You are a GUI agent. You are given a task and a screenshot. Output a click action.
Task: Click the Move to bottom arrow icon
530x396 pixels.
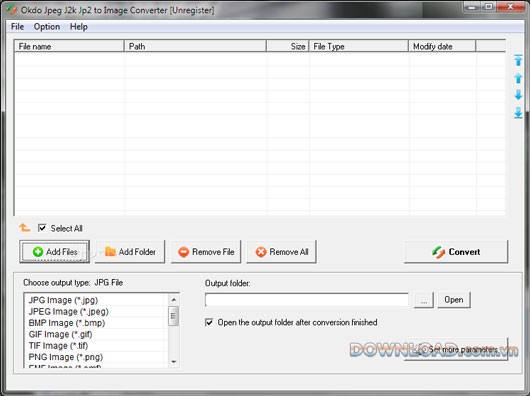[518, 113]
